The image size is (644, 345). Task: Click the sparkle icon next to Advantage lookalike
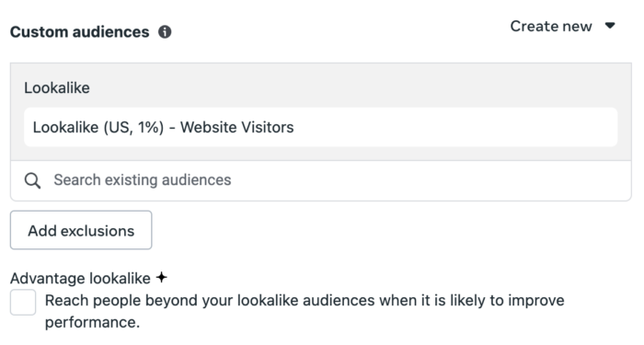coord(162,278)
